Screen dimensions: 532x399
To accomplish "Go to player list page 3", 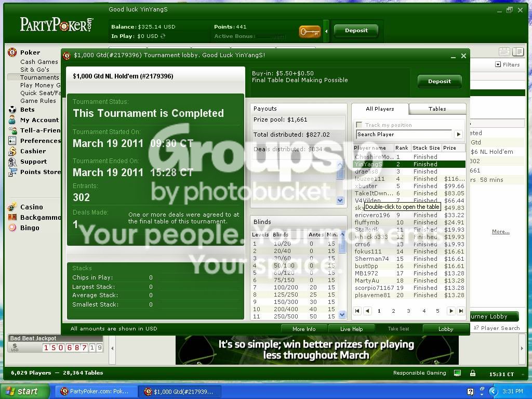I will 408,311.
